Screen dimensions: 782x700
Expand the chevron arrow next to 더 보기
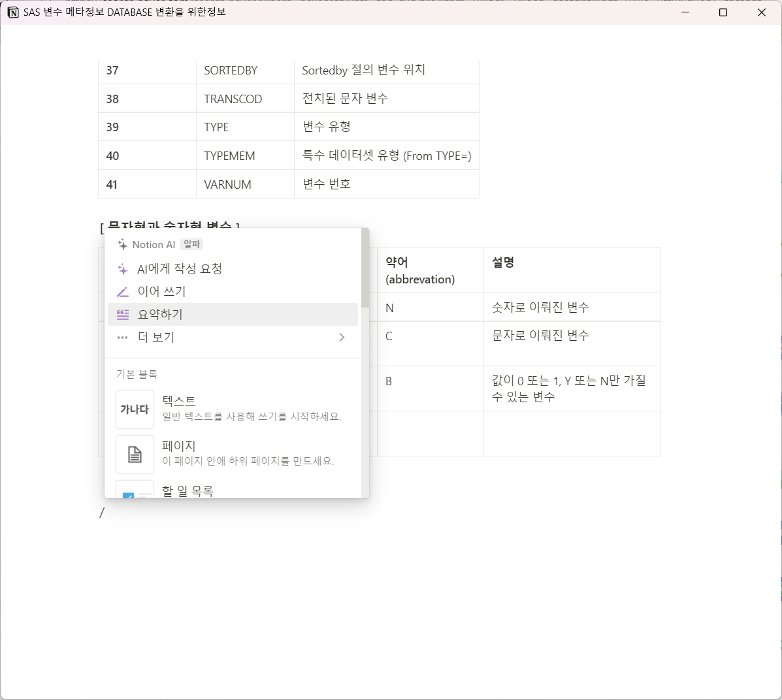point(342,338)
